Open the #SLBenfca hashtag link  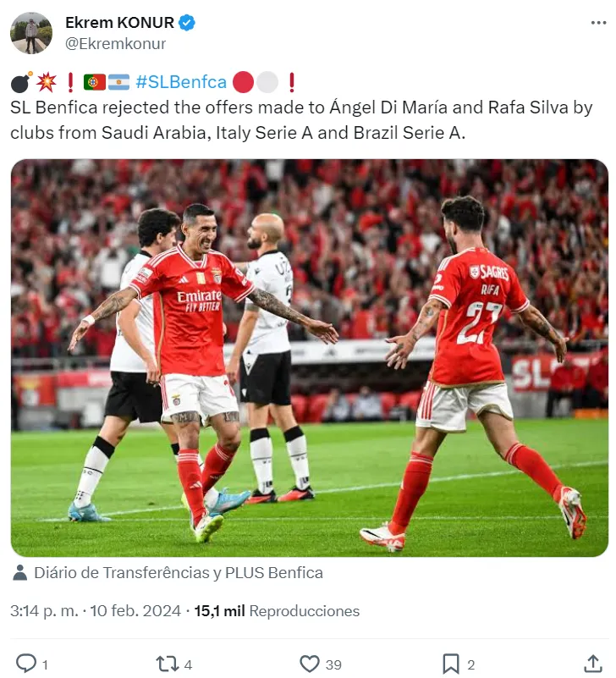(181, 82)
